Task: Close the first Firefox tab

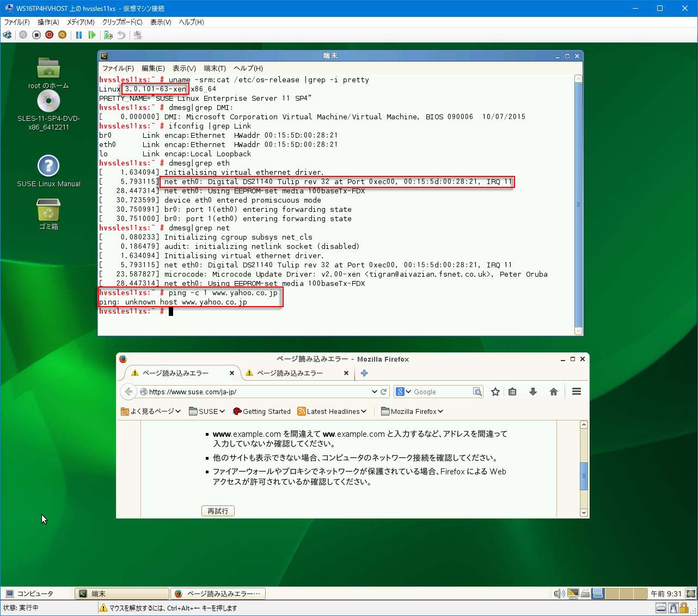Action: [232, 373]
